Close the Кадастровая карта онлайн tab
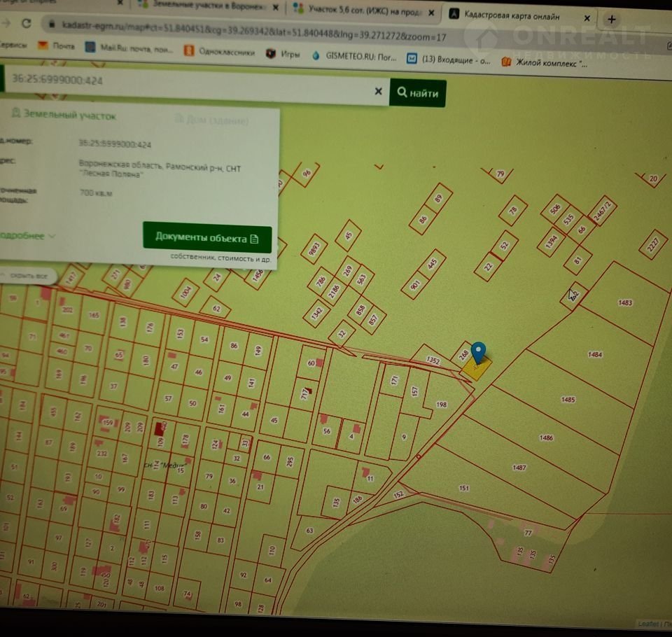This screenshot has height=637, width=672. 587,17
